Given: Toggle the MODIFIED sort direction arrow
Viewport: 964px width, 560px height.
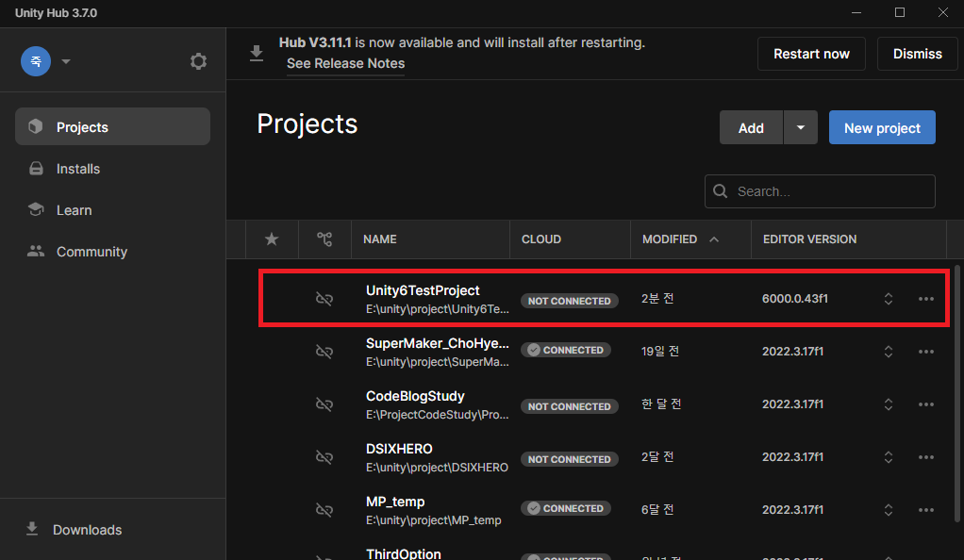Looking at the screenshot, I should point(714,239).
